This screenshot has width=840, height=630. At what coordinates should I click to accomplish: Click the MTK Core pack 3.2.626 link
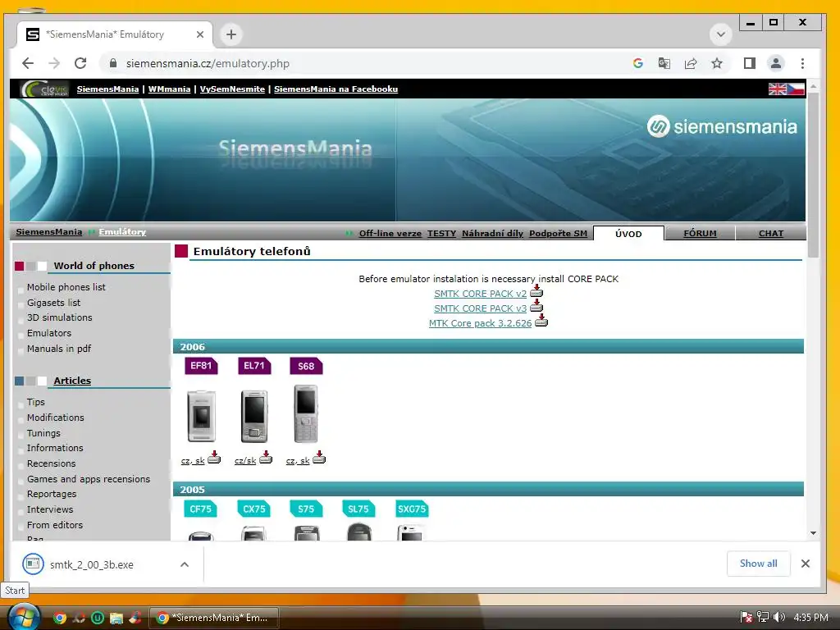480,323
